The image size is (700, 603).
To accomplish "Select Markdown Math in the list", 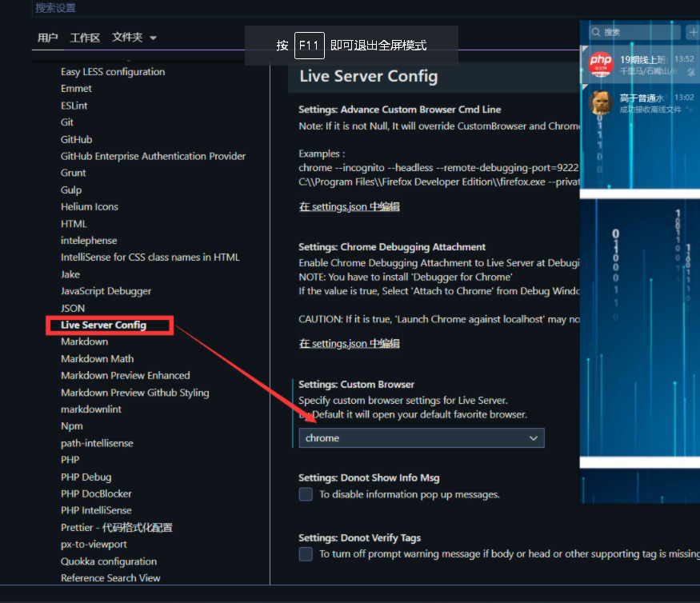I will coord(98,358).
